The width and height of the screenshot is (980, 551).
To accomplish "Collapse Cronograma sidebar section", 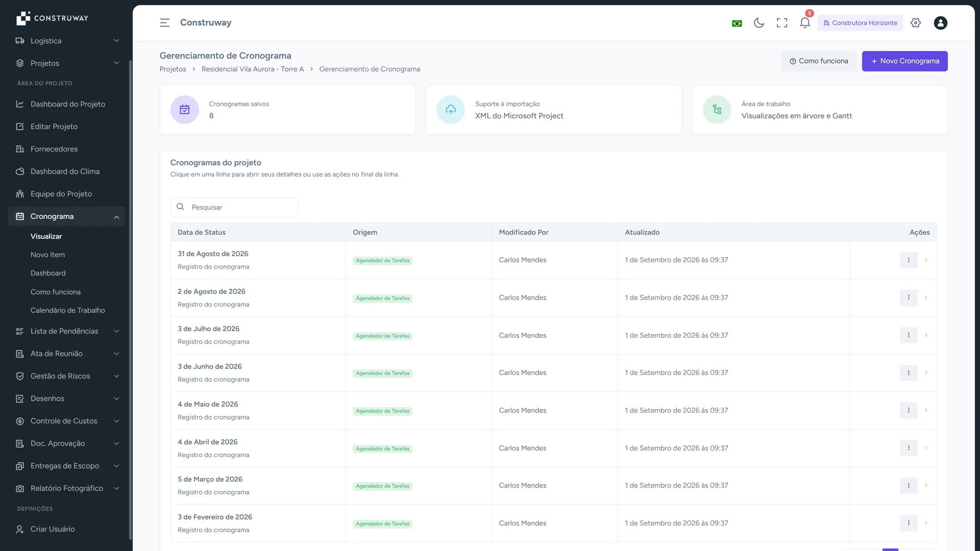I will (x=66, y=216).
